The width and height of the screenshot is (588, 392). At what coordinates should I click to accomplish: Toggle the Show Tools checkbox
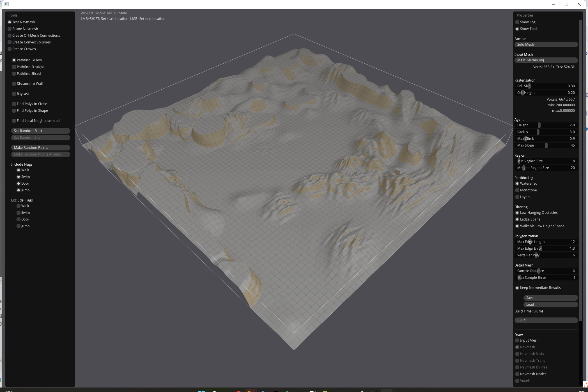point(517,29)
